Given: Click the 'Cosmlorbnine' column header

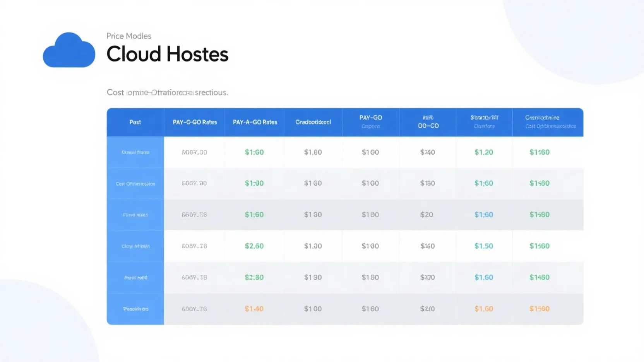Looking at the screenshot, I should [542, 118].
